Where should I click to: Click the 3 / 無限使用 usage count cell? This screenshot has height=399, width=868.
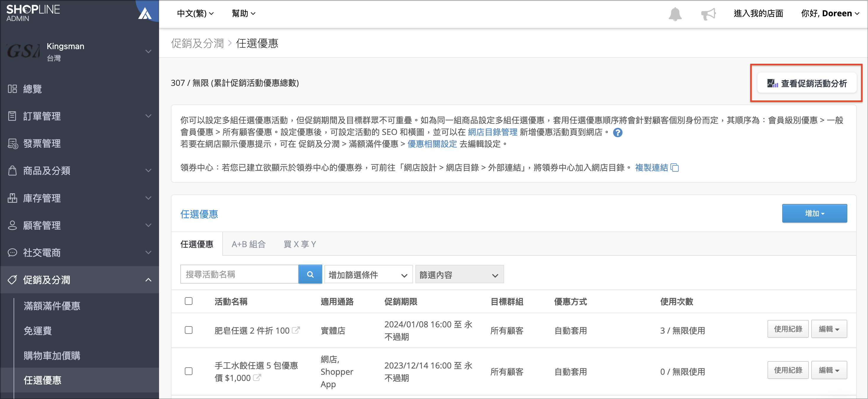click(682, 331)
